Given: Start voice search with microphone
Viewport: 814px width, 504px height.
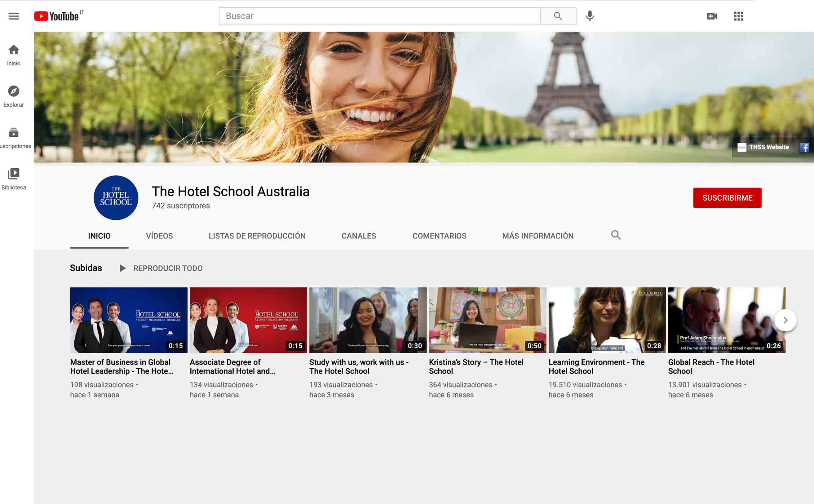Looking at the screenshot, I should [590, 16].
